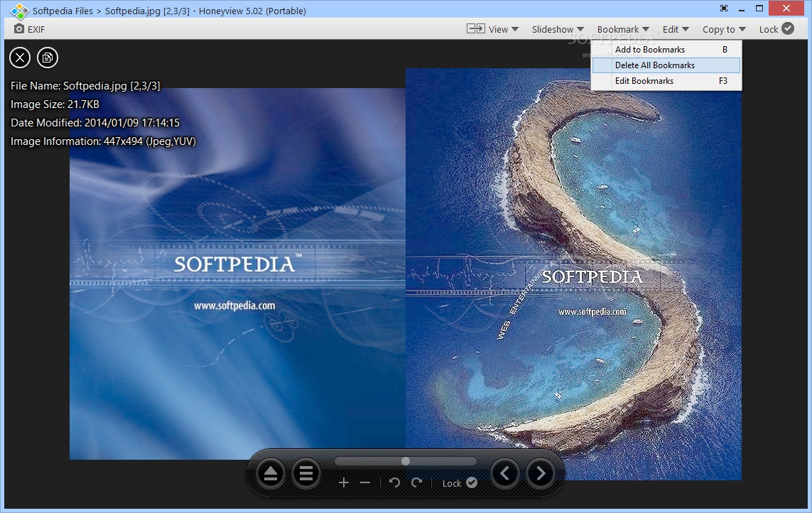Click the page position slider handle
Viewport: 812px width, 513px height.
406,461
